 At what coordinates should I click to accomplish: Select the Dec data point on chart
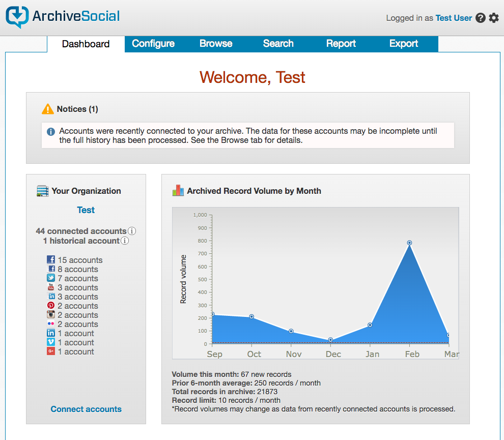[x=330, y=340]
